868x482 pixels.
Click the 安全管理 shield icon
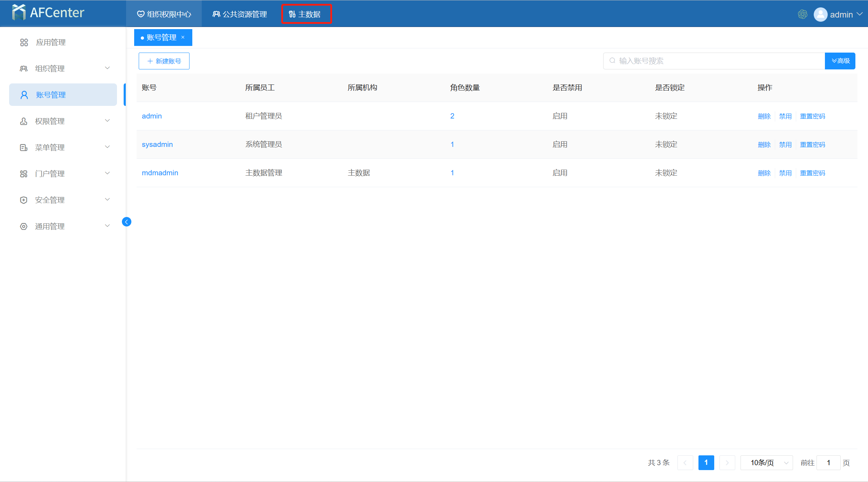(23, 200)
